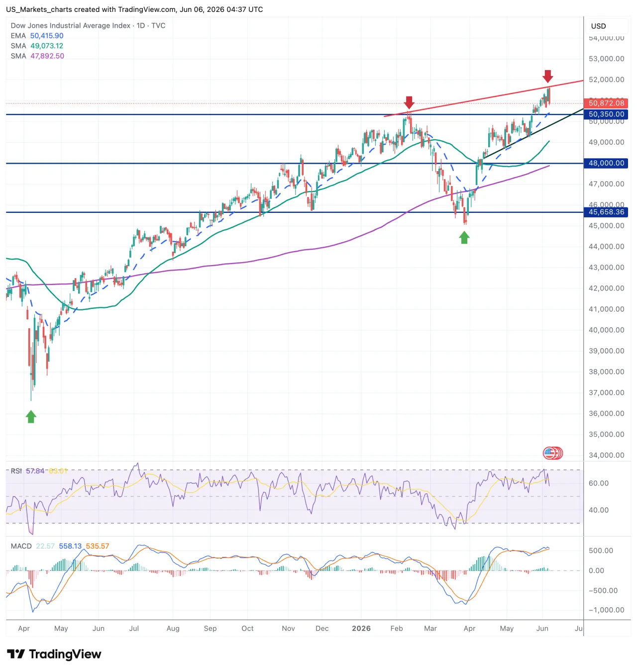The width and height of the screenshot is (637, 672).
Task: Select the green up arrow below the April 2025 low
Action: click(x=31, y=416)
